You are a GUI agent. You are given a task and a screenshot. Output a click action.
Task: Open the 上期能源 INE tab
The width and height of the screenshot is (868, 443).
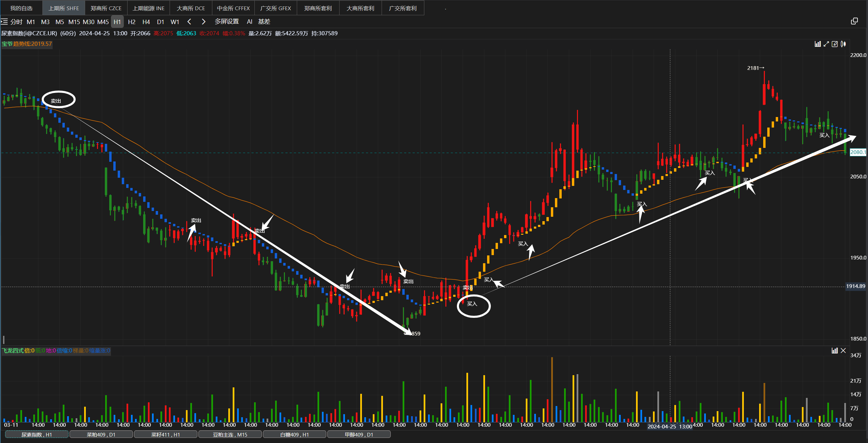coord(149,8)
